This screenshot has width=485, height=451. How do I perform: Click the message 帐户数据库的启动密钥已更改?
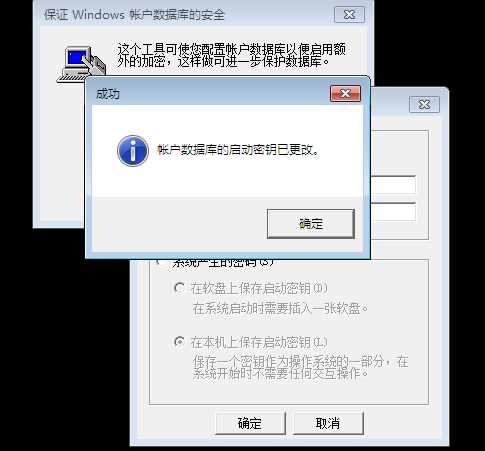point(239,150)
